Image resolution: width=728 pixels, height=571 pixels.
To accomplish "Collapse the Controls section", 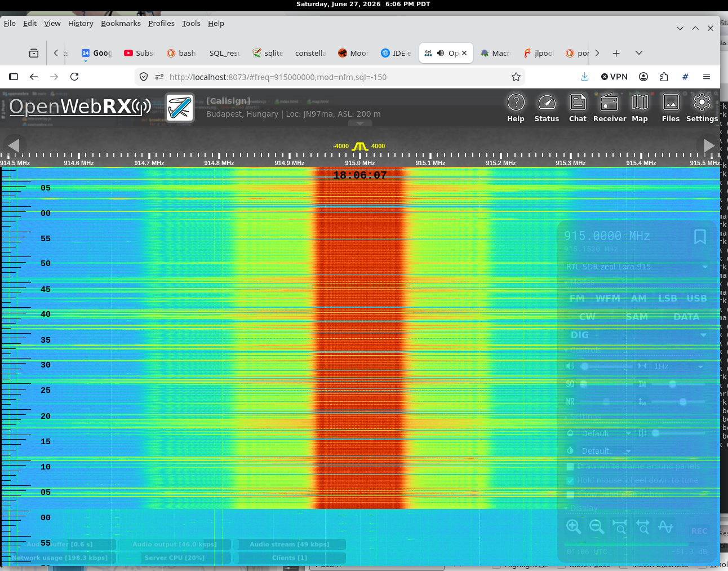I will [x=583, y=350].
